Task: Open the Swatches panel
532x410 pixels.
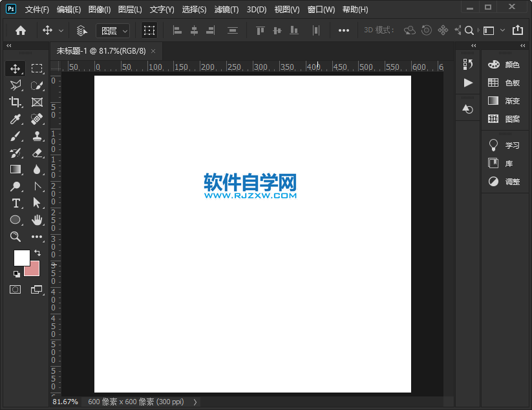Action: (507, 82)
